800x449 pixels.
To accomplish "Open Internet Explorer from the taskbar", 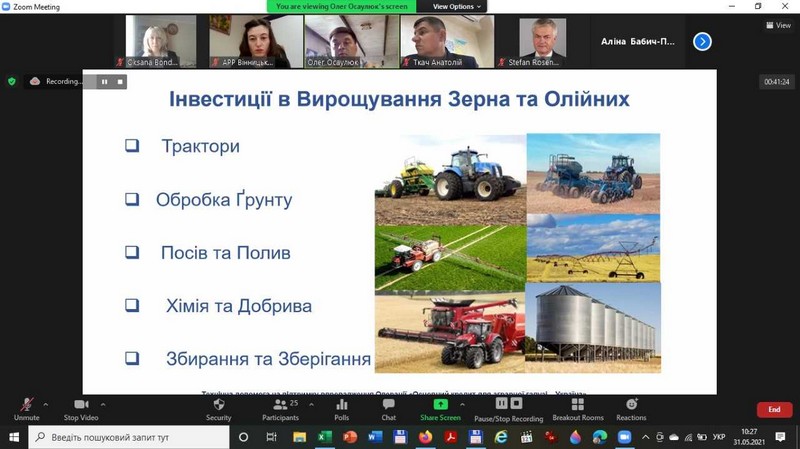I will [501, 437].
